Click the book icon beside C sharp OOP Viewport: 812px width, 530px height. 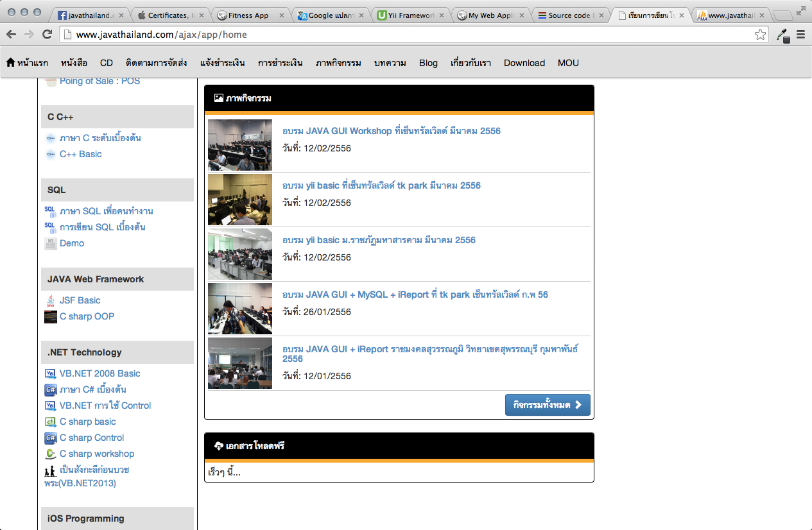tap(51, 317)
